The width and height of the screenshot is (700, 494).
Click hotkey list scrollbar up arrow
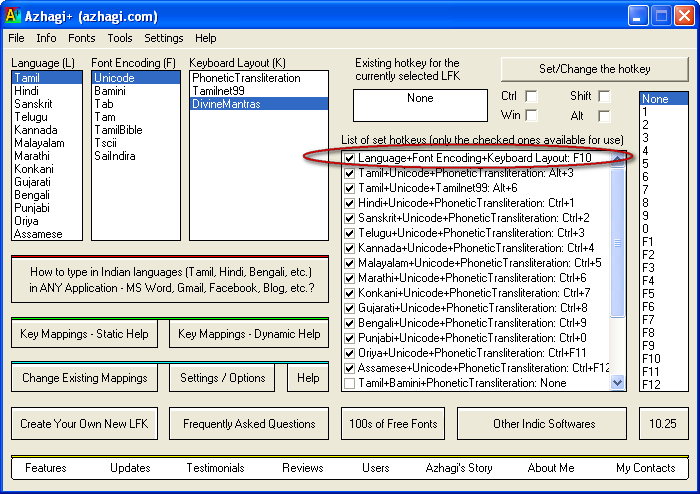(617, 160)
